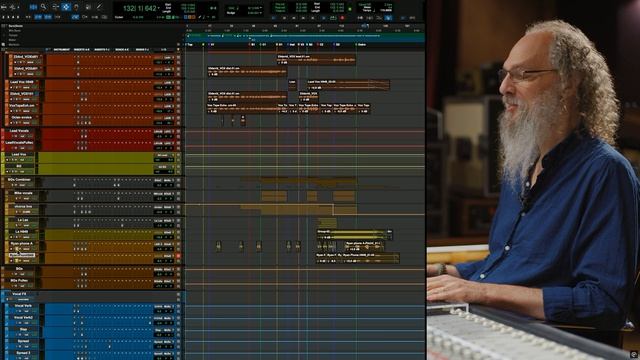Select the Spread 2 track name

point(23,353)
